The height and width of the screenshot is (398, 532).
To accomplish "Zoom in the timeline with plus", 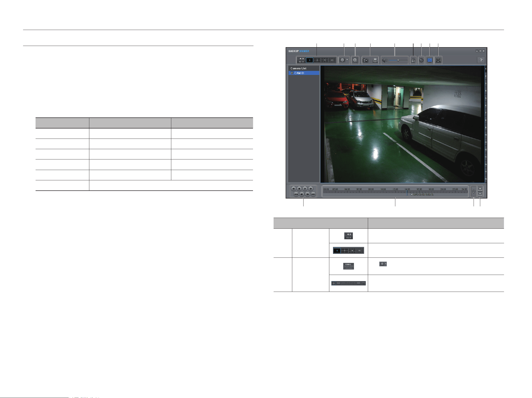I will click(x=480, y=189).
